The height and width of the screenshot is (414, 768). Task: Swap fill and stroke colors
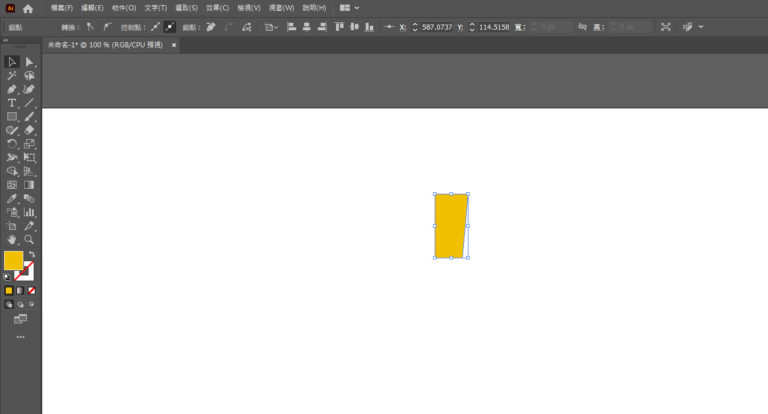(31, 254)
